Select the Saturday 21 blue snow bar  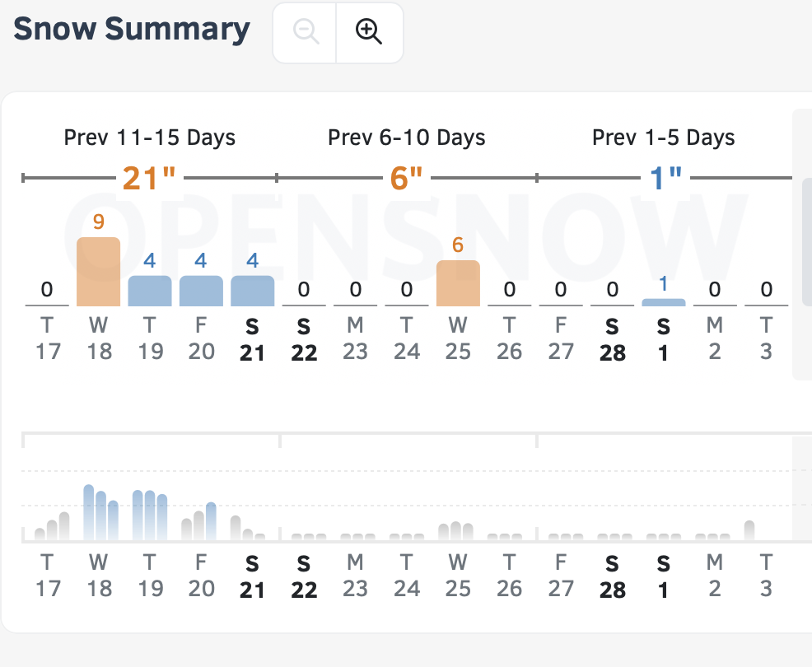click(x=252, y=292)
